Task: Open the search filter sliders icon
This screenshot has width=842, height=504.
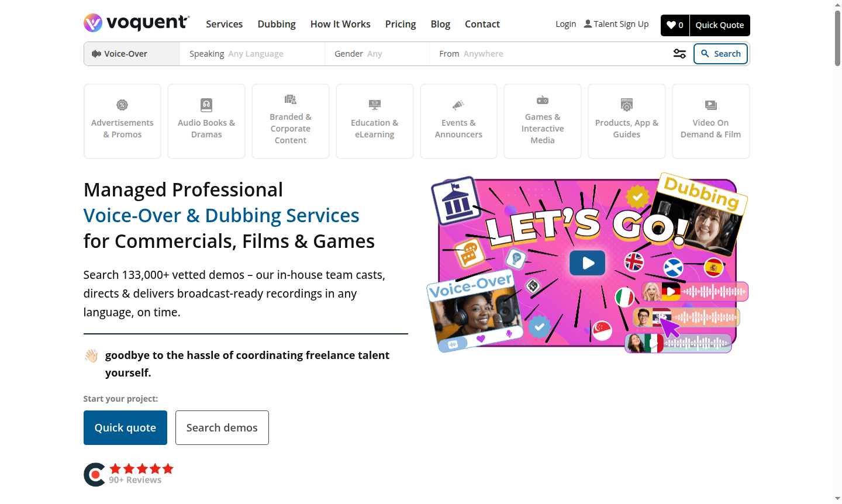Action: pyautogui.click(x=679, y=54)
